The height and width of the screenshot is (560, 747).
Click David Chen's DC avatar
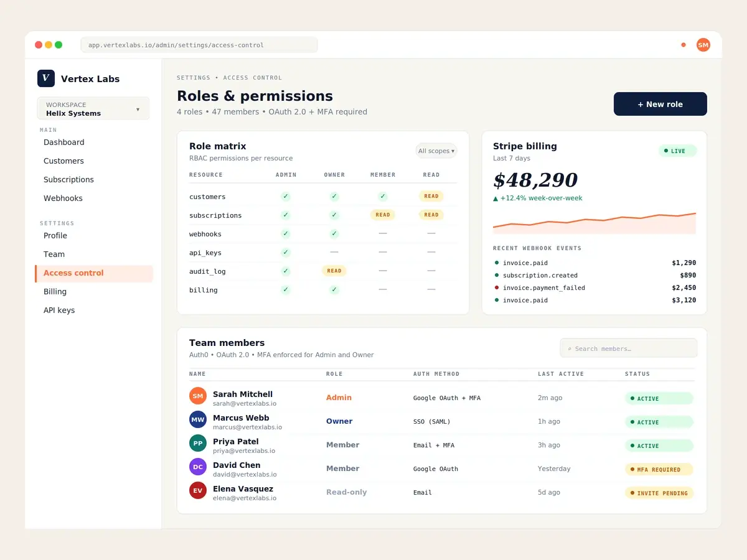198,467
